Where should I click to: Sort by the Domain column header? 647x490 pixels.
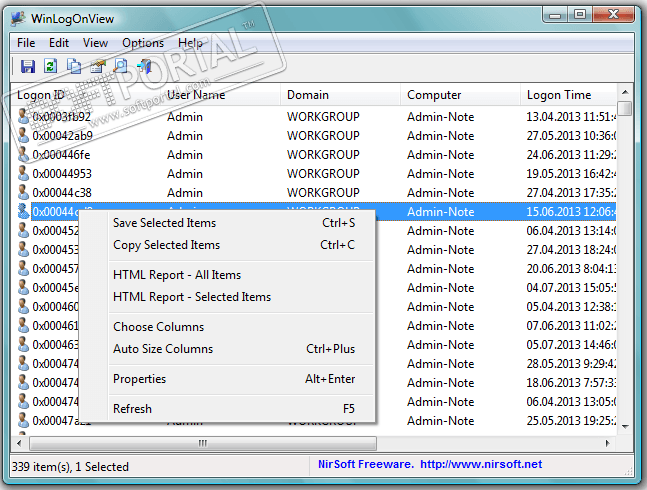(x=340, y=95)
